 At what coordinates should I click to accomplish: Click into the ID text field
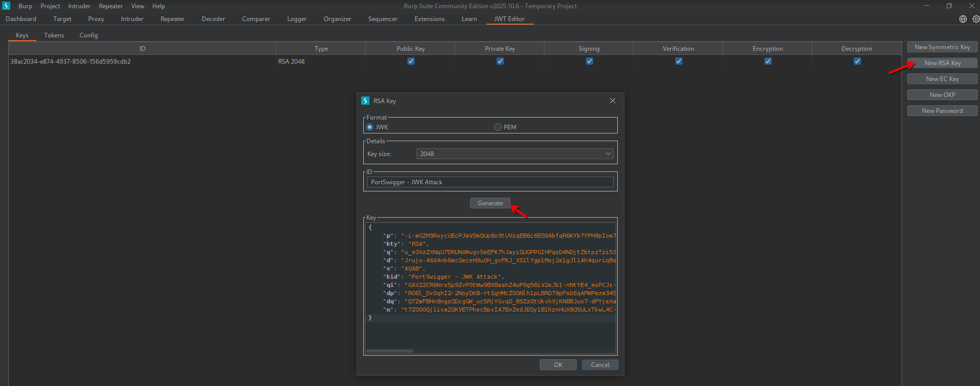pyautogui.click(x=490, y=182)
